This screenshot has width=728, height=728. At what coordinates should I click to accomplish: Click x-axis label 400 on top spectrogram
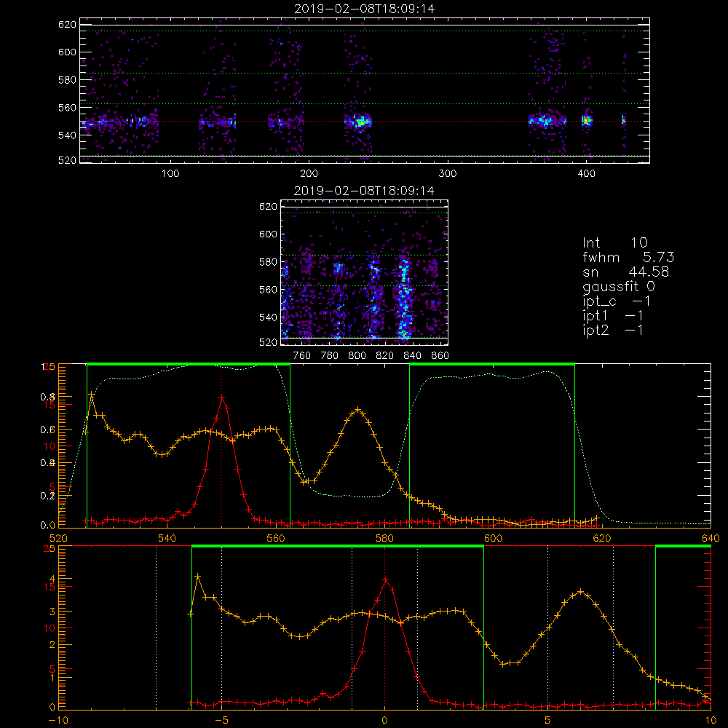(x=586, y=174)
